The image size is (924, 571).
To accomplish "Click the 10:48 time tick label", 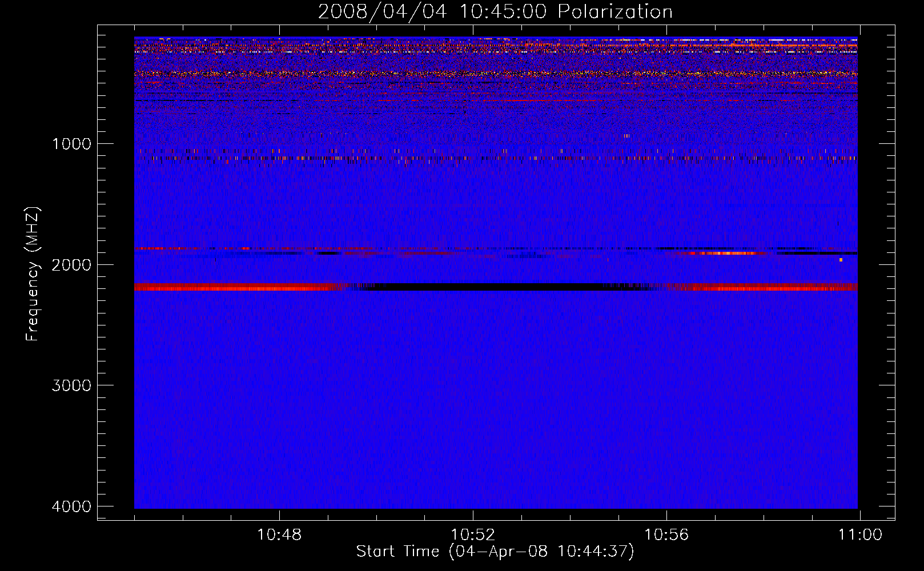I will [279, 535].
